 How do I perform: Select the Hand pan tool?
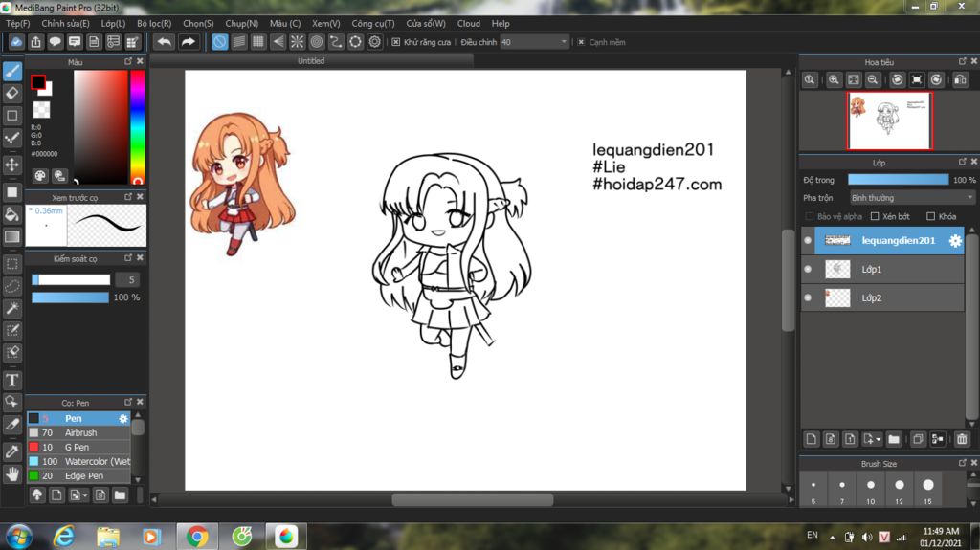[x=11, y=474]
